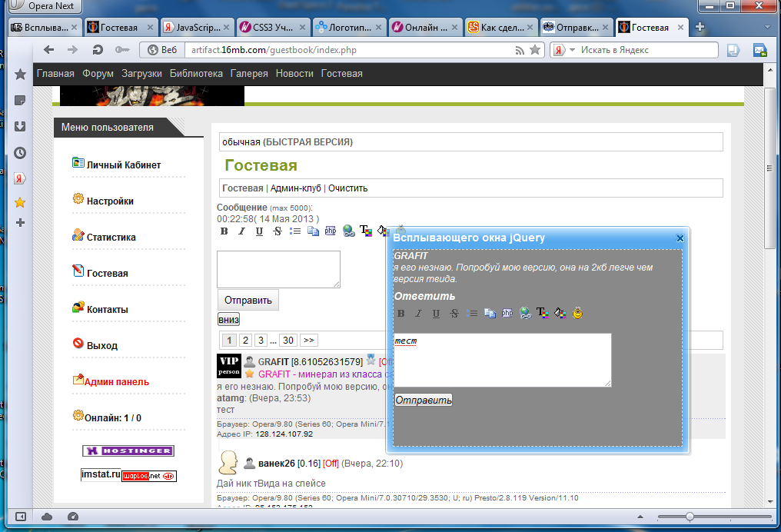Toggle bold in main message toolbar
Screen dimensions: 781x532
click(x=224, y=231)
